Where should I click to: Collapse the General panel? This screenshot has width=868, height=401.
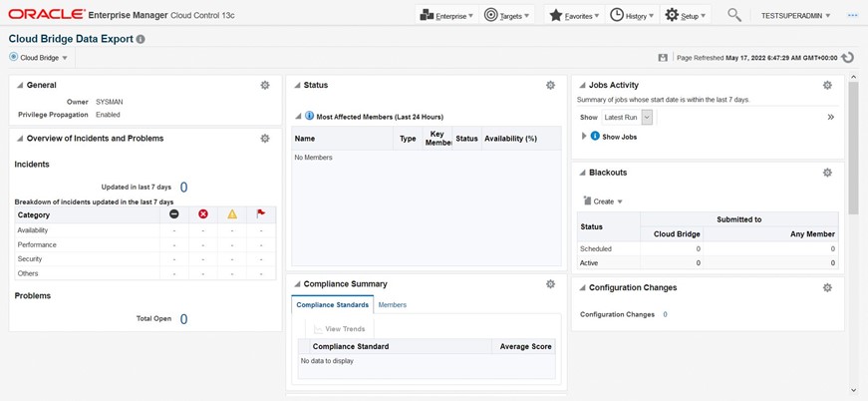20,86
